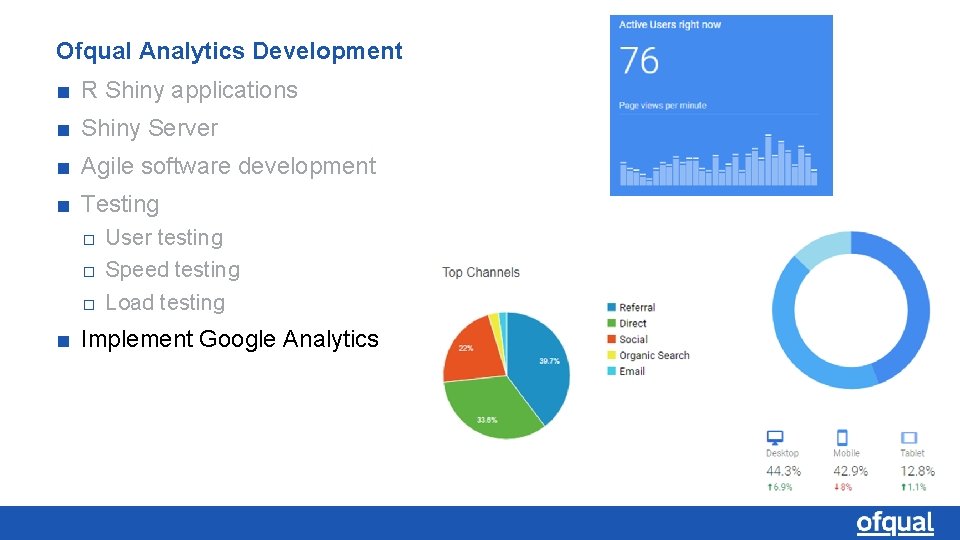Click the Tablet 12.8% value
Image resolution: width=960 pixels, height=540 pixels.
(x=917, y=471)
